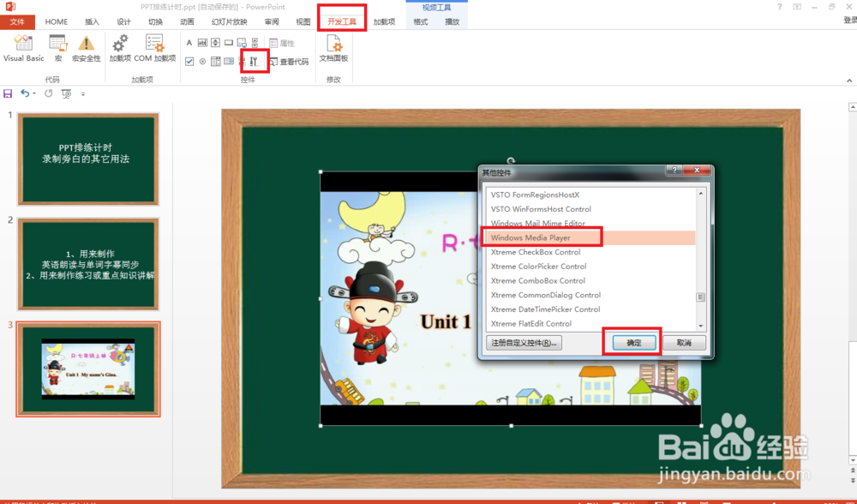Viewport: 857px width, 504px height.
Task: Select slide 3 thumbnail with video
Action: coord(88,369)
